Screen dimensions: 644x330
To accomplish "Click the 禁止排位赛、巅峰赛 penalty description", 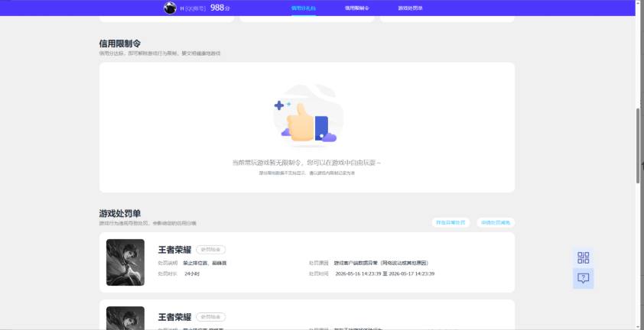I will pos(204,263).
